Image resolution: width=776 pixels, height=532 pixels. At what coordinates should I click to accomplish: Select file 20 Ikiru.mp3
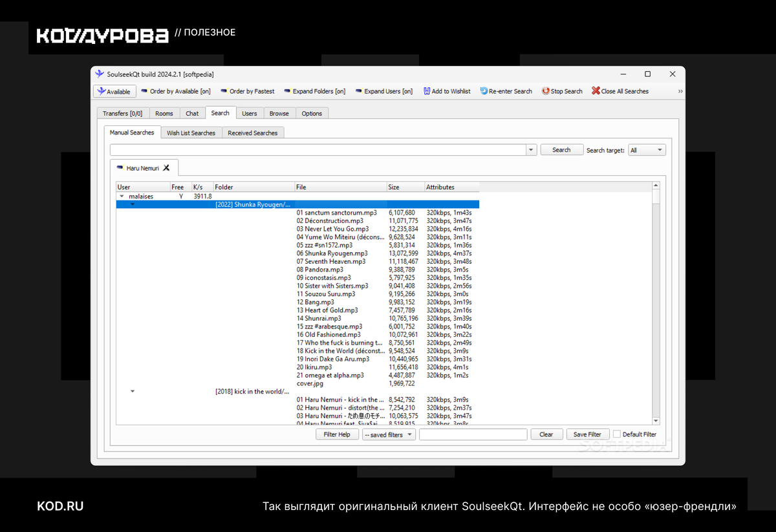314,367
